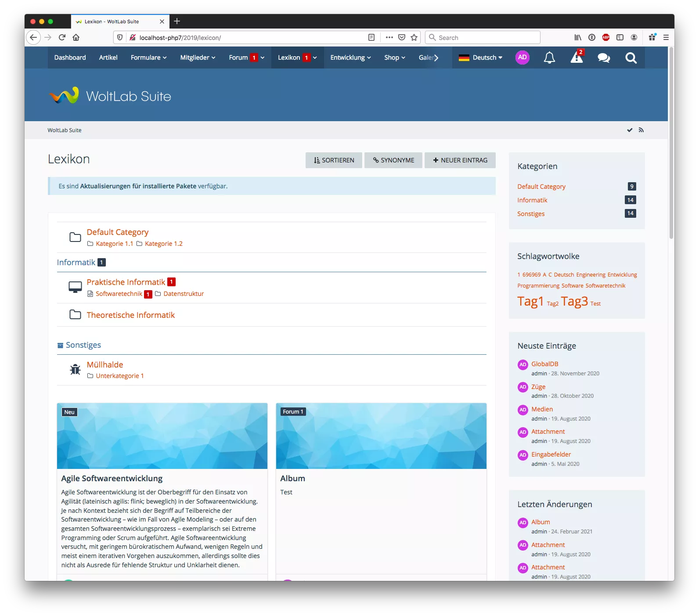The width and height of the screenshot is (699, 616).
Task: Open the notifications bell icon
Action: coord(549,58)
